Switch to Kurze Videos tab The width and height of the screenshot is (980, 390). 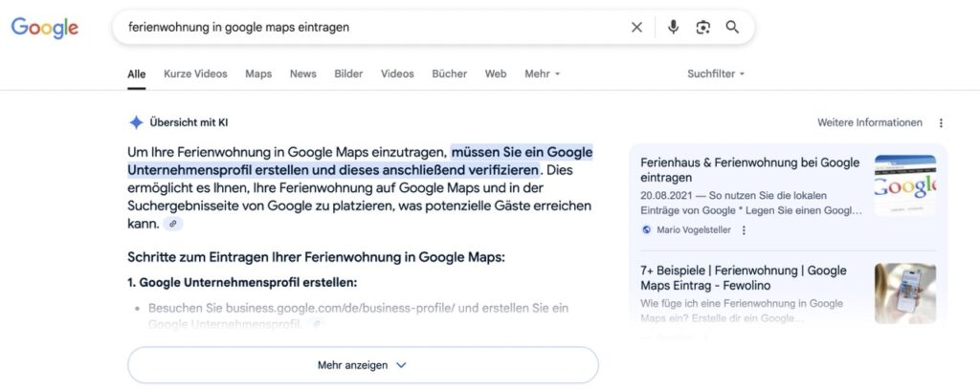click(x=195, y=74)
